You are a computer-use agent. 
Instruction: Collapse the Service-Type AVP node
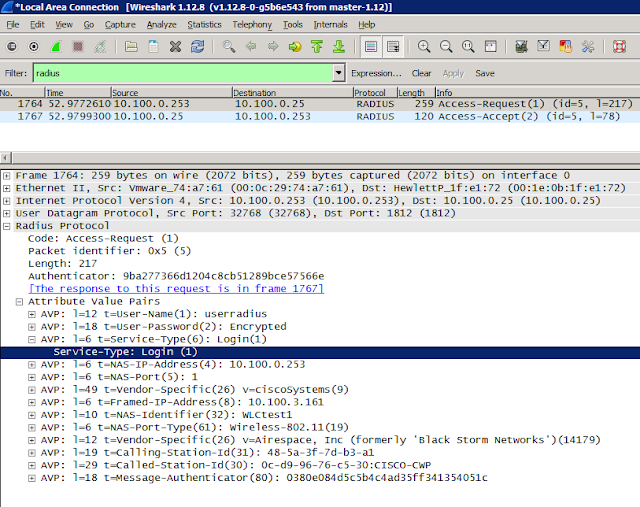click(x=32, y=340)
